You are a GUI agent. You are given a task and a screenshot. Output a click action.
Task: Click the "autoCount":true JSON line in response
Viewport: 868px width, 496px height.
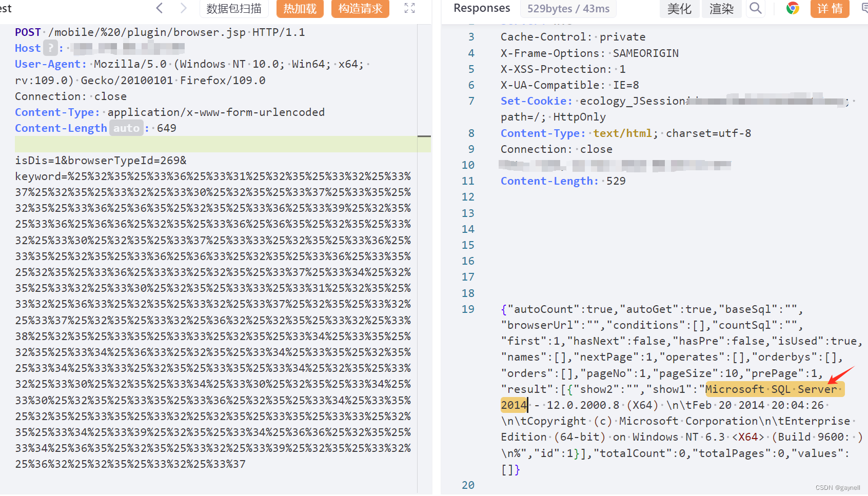[652, 309]
